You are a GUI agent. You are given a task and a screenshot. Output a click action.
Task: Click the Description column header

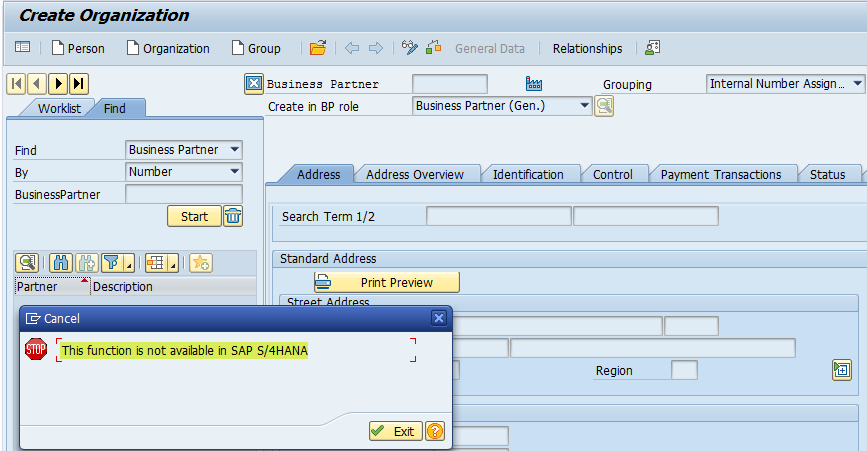coord(173,286)
